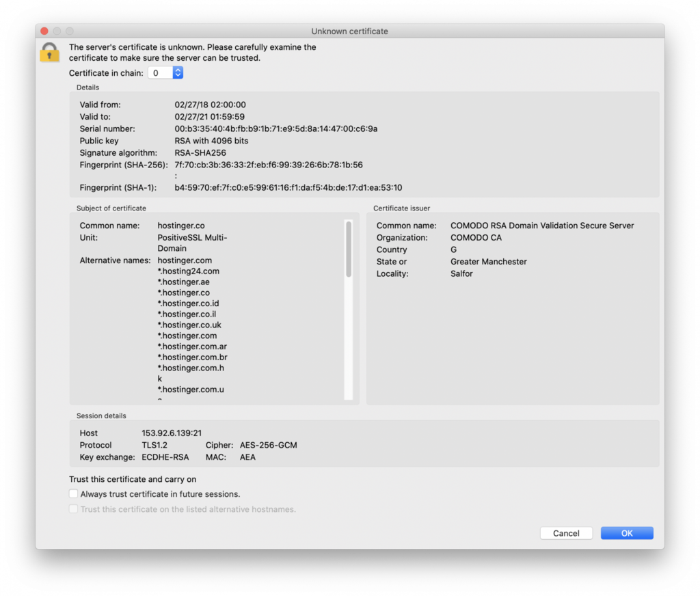Toggle trust certificate on listed alternative hostnames
This screenshot has height=596, width=700.
[73, 509]
